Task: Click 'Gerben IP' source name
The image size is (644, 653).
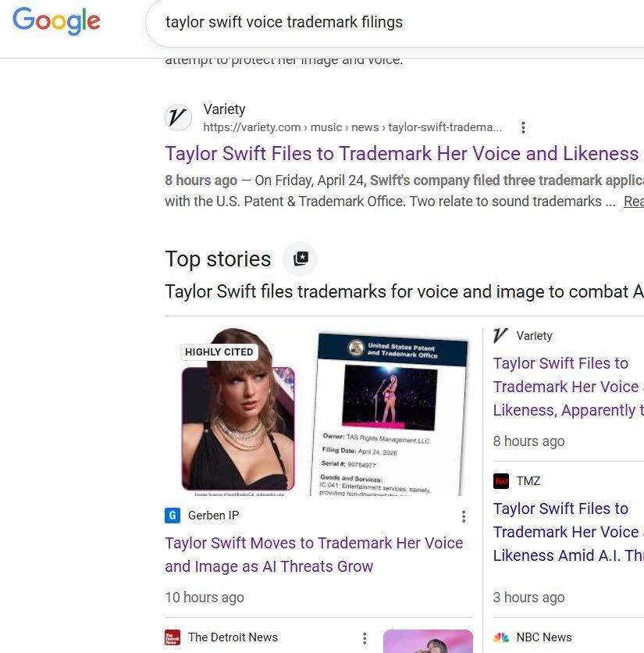Action: 214,516
